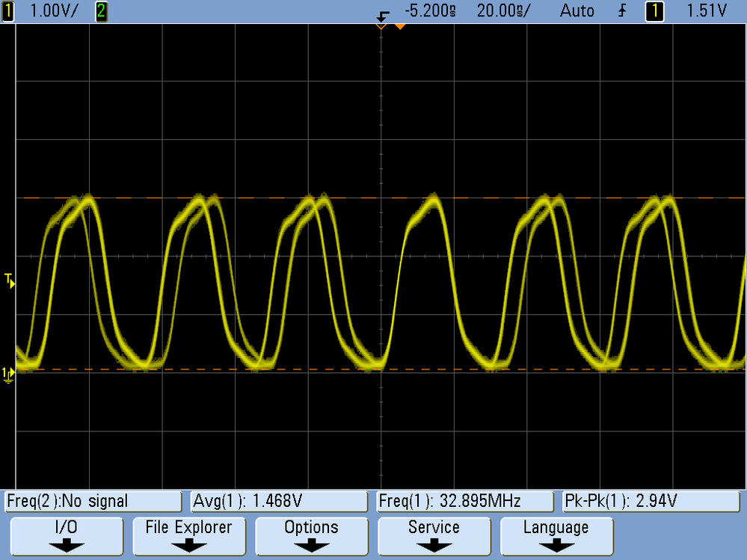
Task: Open the File Explorer softkey menu
Action: [x=189, y=537]
